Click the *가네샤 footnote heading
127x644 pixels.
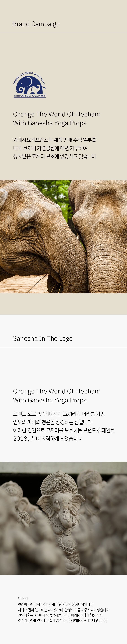pyautogui.click(x=23, y=598)
